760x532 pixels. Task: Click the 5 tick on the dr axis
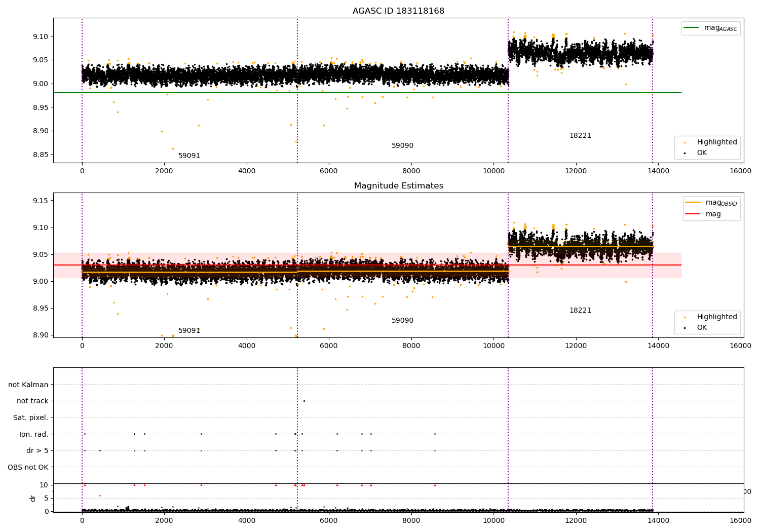point(46,499)
